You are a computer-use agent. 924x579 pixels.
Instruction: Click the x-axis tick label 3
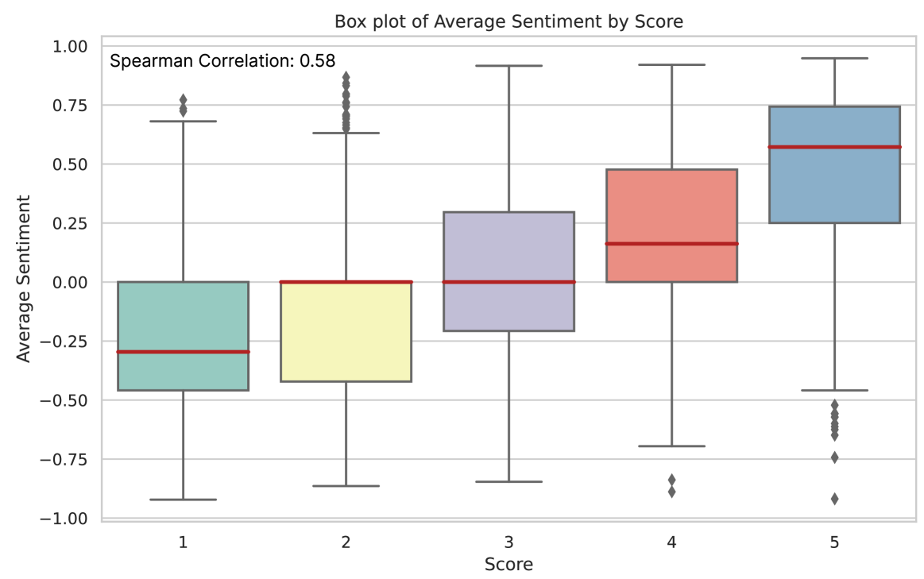click(508, 543)
